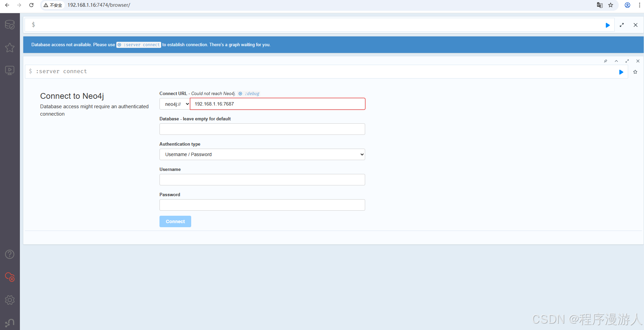Image resolution: width=644 pixels, height=330 pixels.
Task: Click the Username input field
Action: tap(262, 180)
